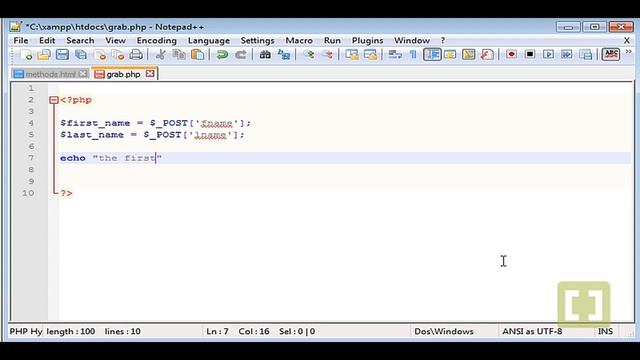
Task: Paste using the clipboard icon
Action: (x=198, y=55)
